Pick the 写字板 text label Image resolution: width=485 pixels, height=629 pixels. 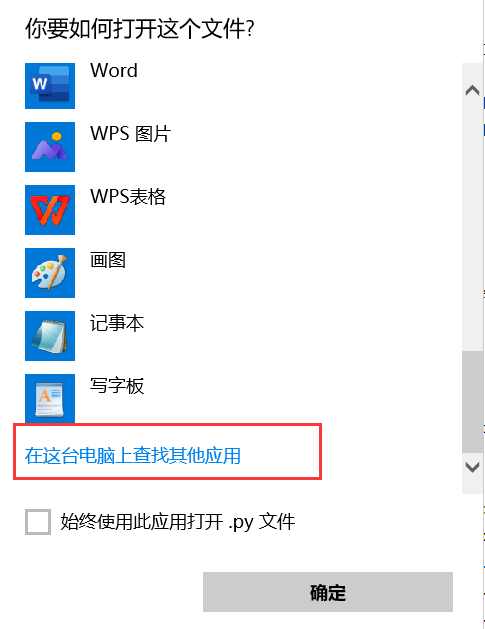pos(117,386)
